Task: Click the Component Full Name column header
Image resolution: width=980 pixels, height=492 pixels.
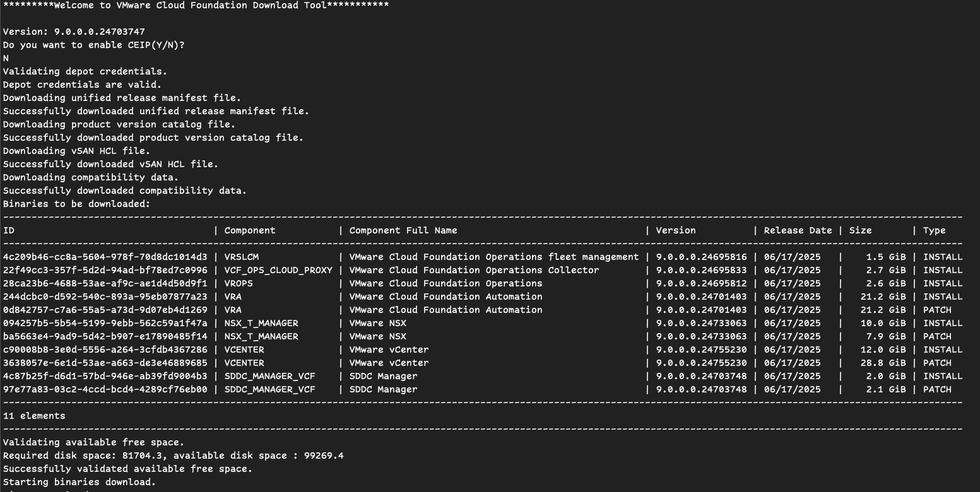Action: (x=403, y=231)
